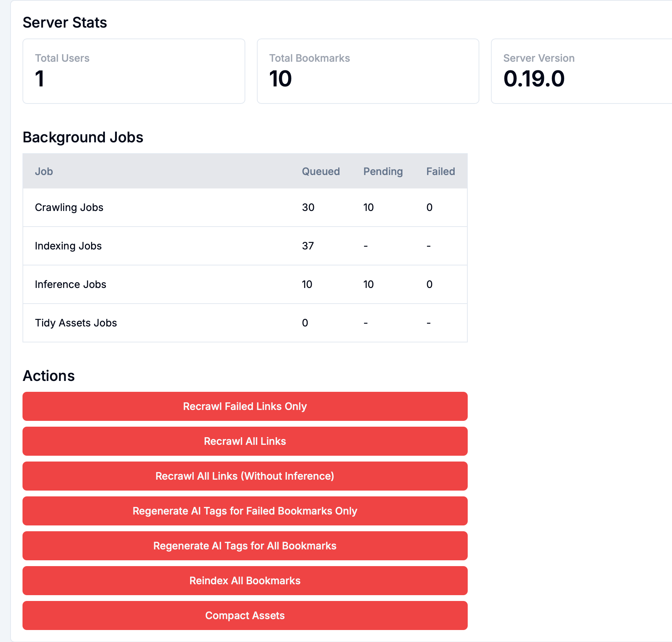Viewport: 672px width, 642px height.
Task: Regenerate AI Tags for Failed Bookmarks Only
Action: [245, 511]
